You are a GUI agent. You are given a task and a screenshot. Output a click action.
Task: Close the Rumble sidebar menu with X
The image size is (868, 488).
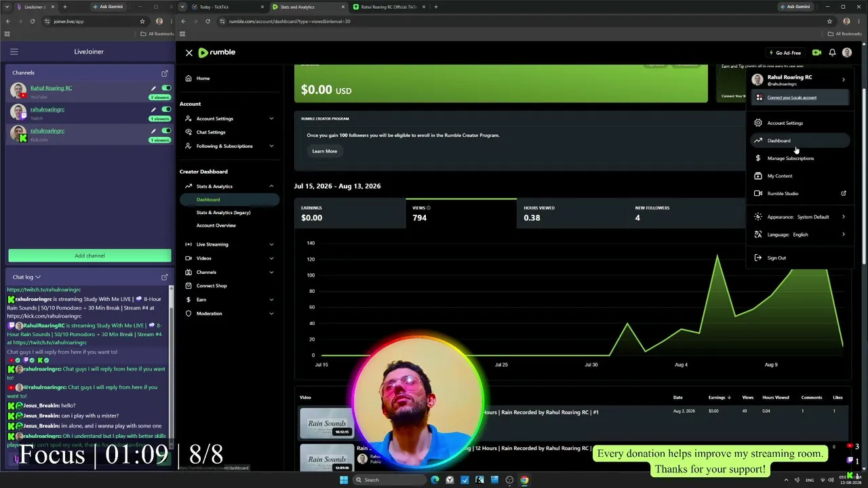point(189,53)
